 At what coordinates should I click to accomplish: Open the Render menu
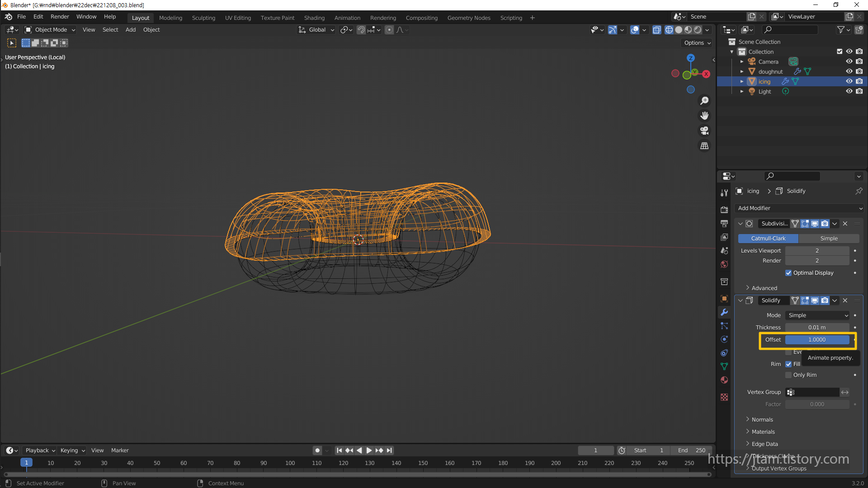60,17
